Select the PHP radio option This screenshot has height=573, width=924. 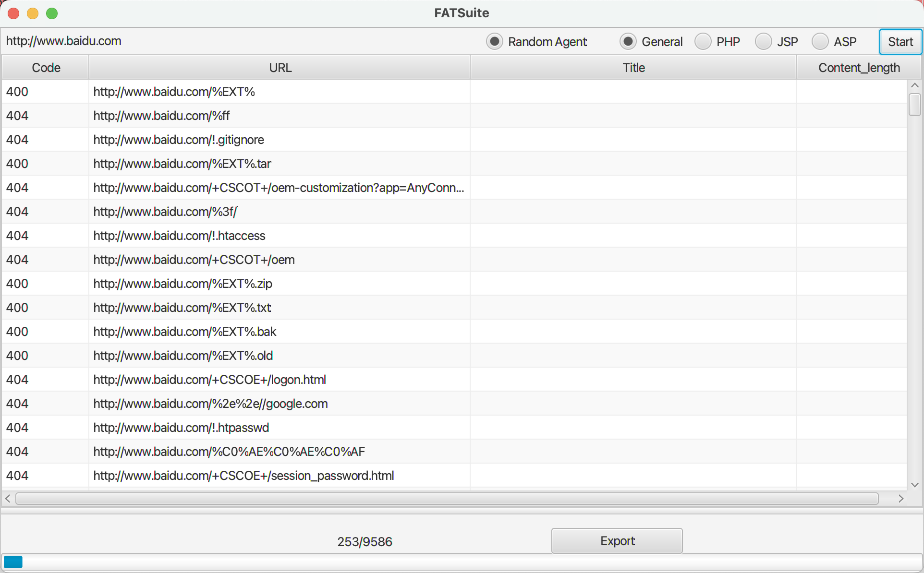pyautogui.click(x=703, y=42)
